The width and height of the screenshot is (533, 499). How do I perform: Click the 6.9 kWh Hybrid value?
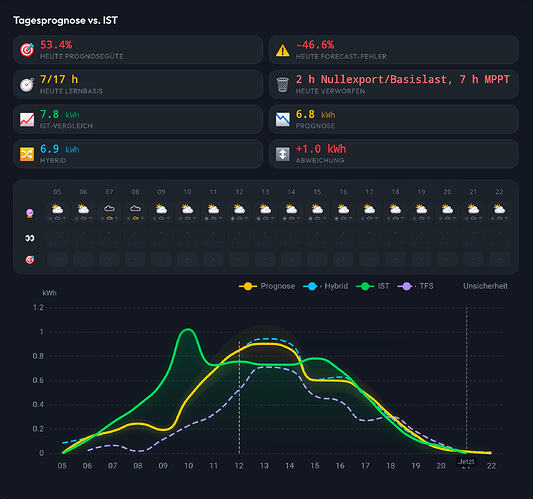[59, 149]
